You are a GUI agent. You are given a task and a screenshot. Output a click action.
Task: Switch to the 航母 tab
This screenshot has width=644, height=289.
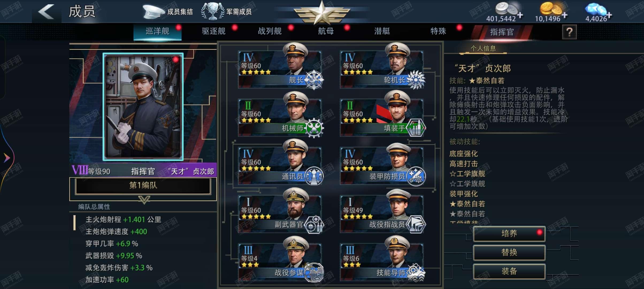326,31
